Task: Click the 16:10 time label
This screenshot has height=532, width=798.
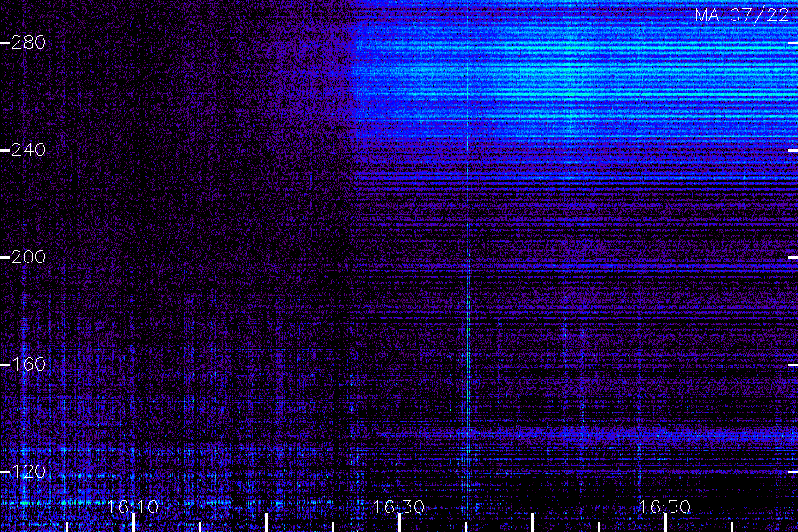Action: [133, 507]
